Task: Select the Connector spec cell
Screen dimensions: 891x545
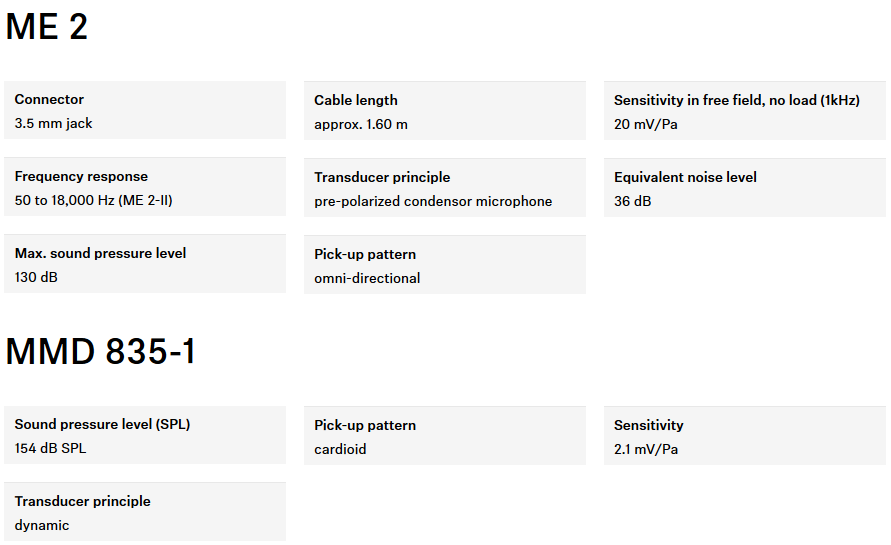Action: click(145, 111)
